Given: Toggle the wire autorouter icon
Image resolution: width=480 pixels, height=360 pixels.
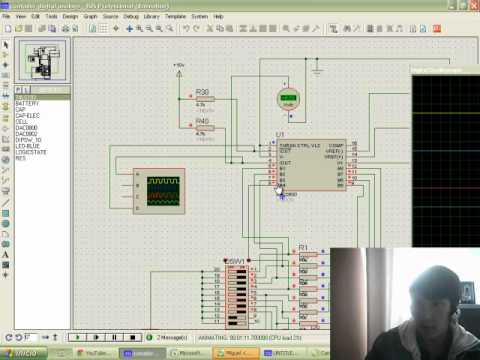Looking at the screenshot, I should pyautogui.click(x=333, y=29).
